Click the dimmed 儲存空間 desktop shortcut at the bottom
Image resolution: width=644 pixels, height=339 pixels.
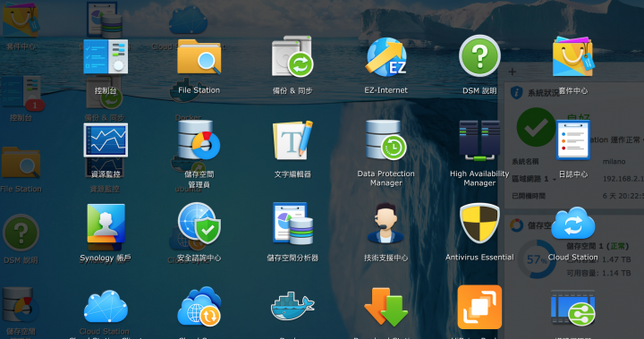21,305
